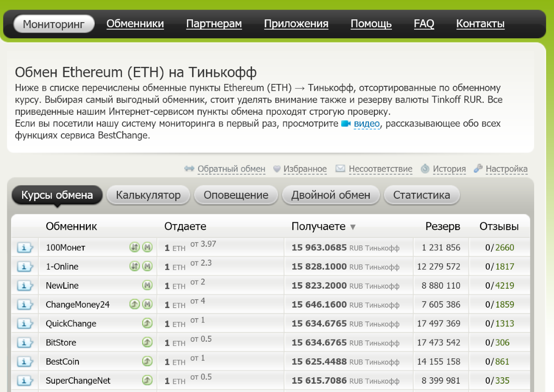The height and width of the screenshot is (392, 554).
Task: Click the M badge icon beside 1-Online
Action: pos(147,266)
